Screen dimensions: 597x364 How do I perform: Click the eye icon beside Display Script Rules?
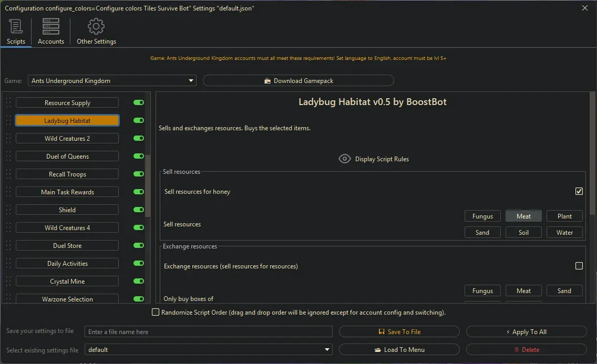pos(345,159)
